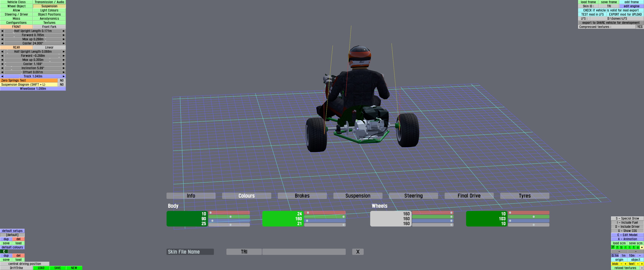Increase front Caster with right arrow
The width and height of the screenshot is (644, 270).
[63, 43]
